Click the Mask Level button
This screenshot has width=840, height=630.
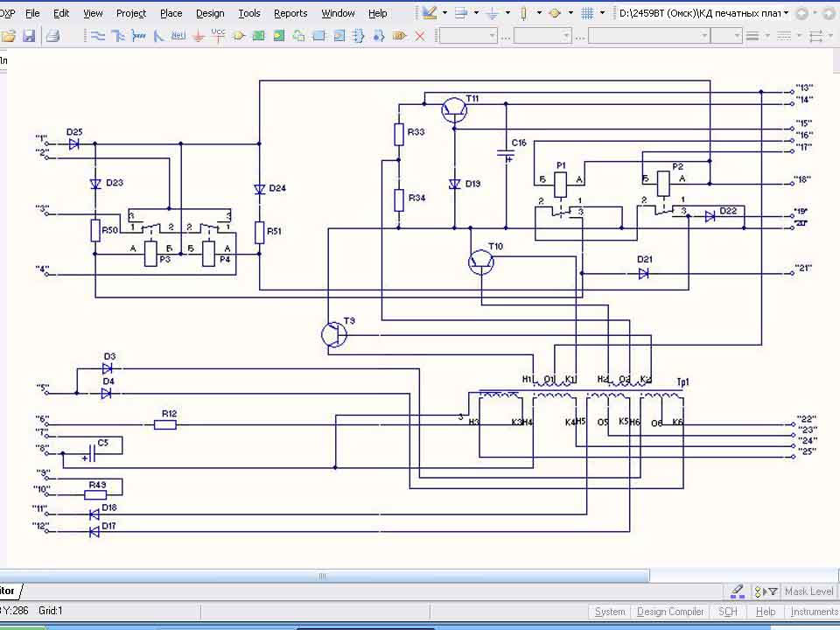coord(808,591)
